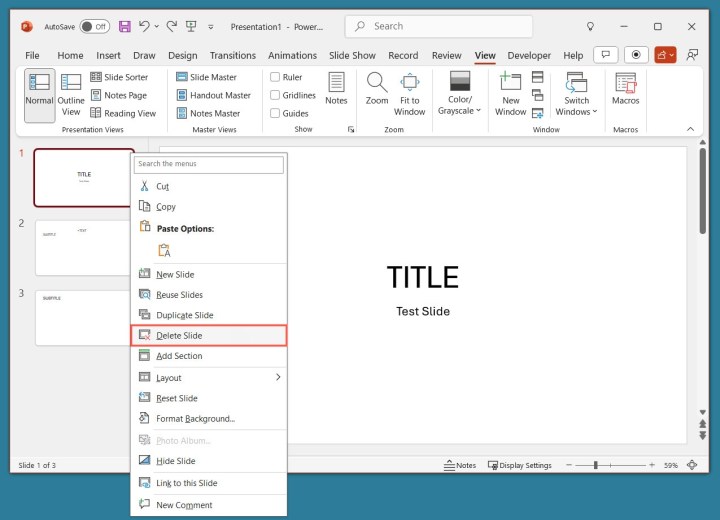The width and height of the screenshot is (720, 520).
Task: Open Notes Page view
Action: [119, 95]
